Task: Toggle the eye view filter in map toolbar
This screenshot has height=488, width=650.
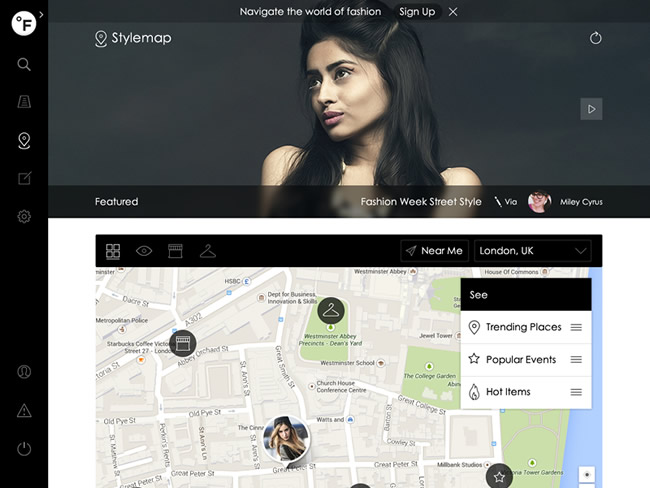Action: [x=144, y=251]
